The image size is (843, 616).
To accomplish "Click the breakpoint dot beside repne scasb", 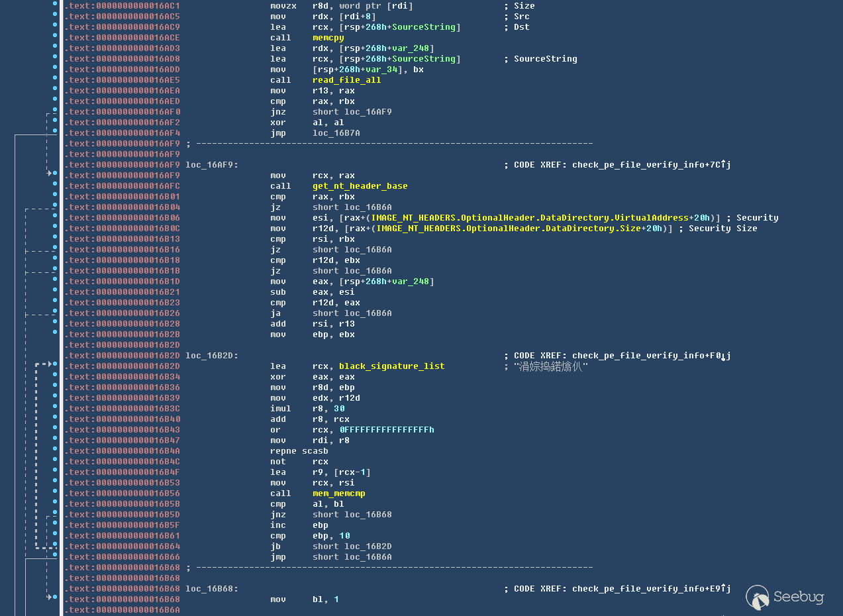I will pyautogui.click(x=55, y=451).
